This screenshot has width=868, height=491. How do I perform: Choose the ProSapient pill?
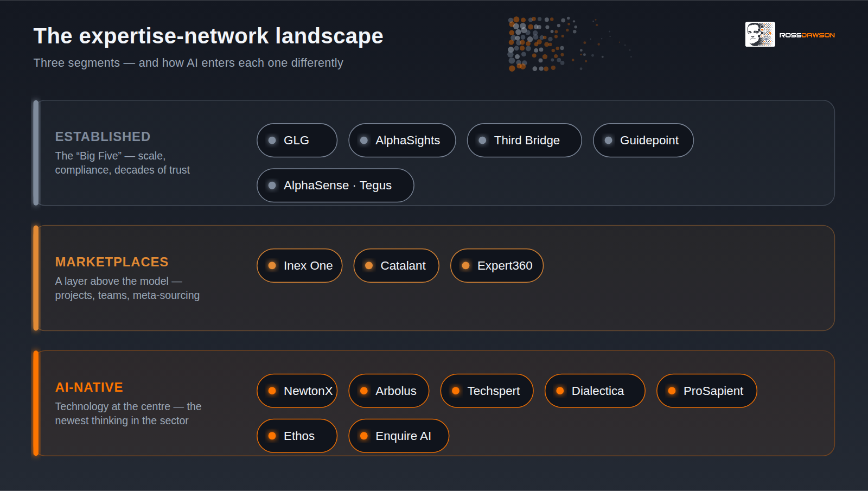706,391
